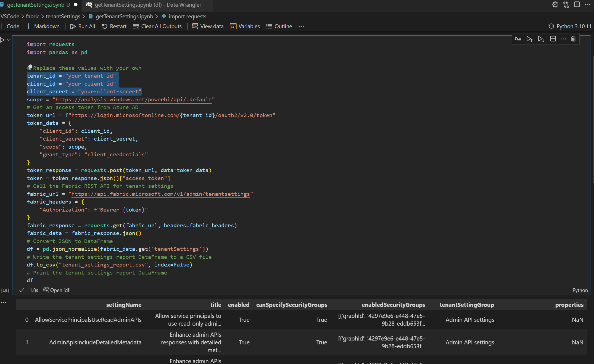This screenshot has width=594, height=364.
Task: Collapse the code cell with the chevron
Action: tap(9, 40)
